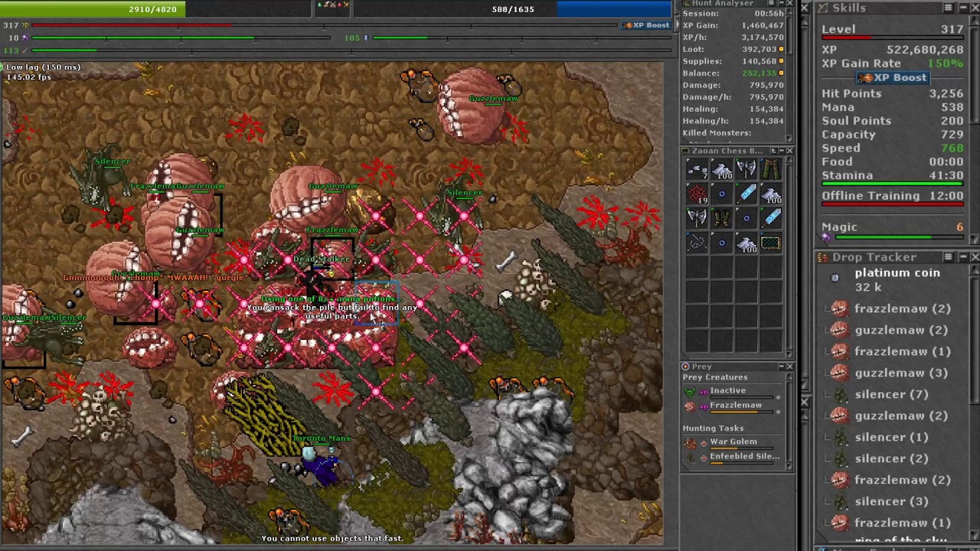Pick the green legs armor in container
Image resolution: width=980 pixels, height=551 pixels.
[770, 171]
